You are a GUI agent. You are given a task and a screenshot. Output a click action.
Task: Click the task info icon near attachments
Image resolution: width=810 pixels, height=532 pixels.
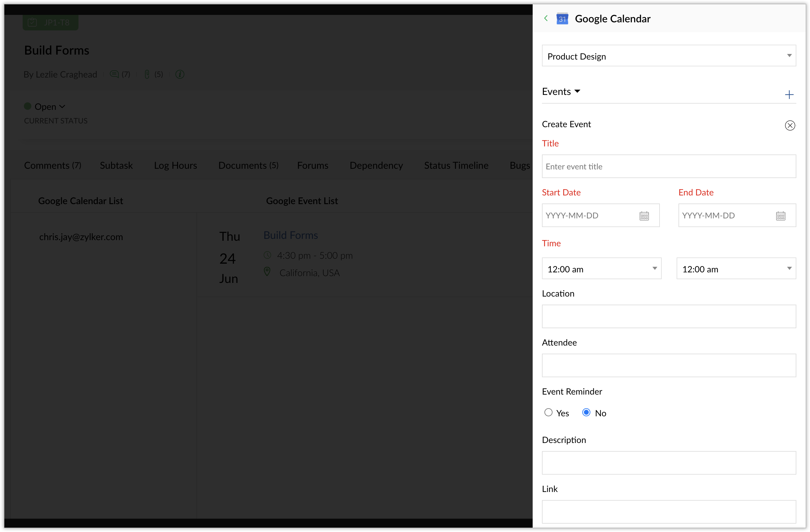pos(180,74)
